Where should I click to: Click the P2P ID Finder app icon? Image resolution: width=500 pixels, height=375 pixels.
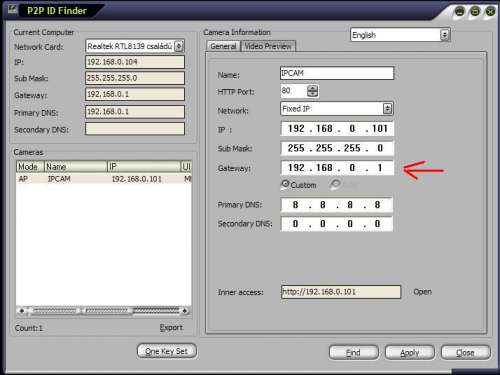pos(12,9)
